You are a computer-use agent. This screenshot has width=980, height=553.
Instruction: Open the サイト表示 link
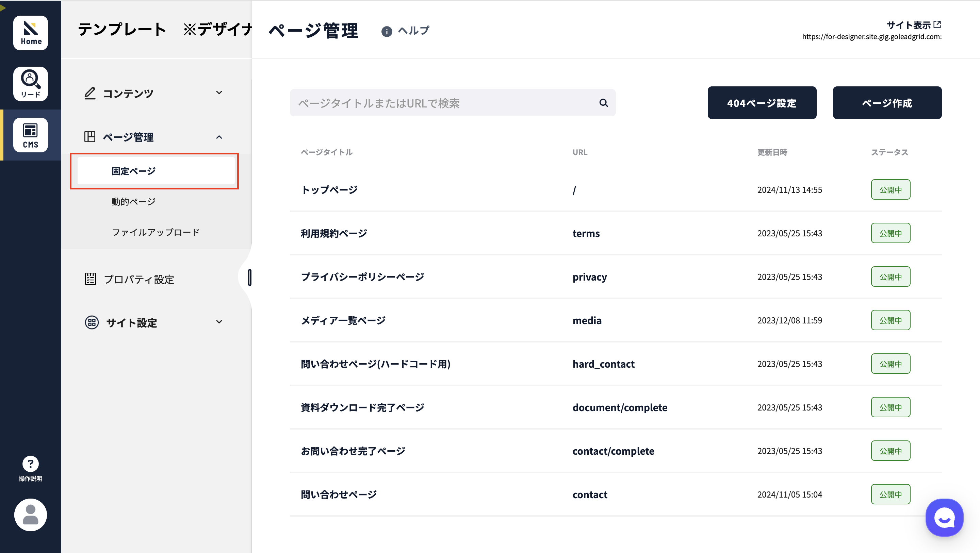click(x=909, y=25)
